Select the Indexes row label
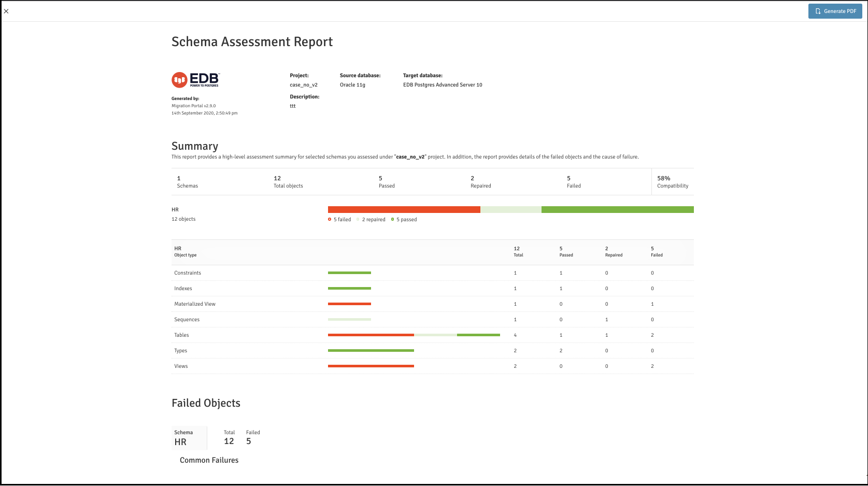Screen dimensions: 868x486 pyautogui.click(x=183, y=289)
